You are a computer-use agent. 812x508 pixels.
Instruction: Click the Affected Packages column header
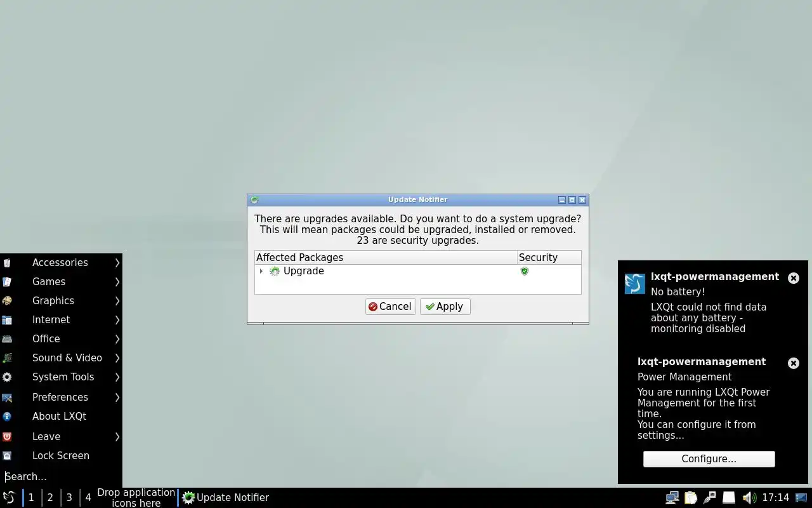[386, 257]
